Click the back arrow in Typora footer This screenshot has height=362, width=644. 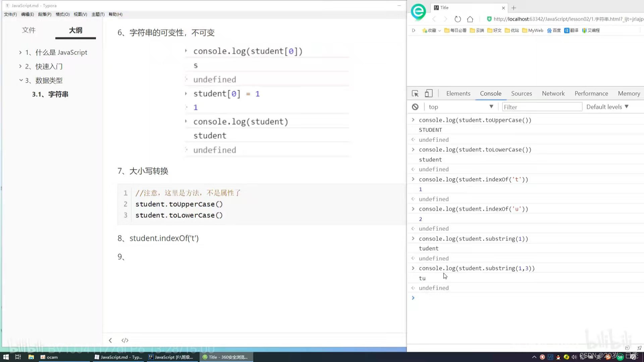[110, 340]
